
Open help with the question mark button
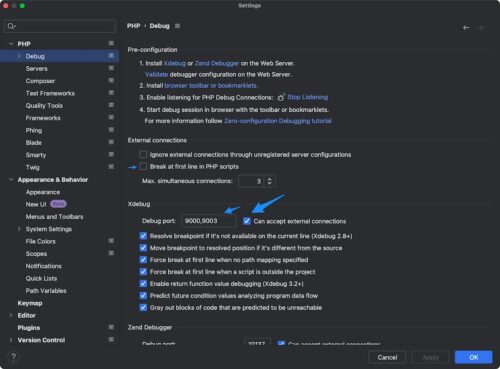pos(13,357)
